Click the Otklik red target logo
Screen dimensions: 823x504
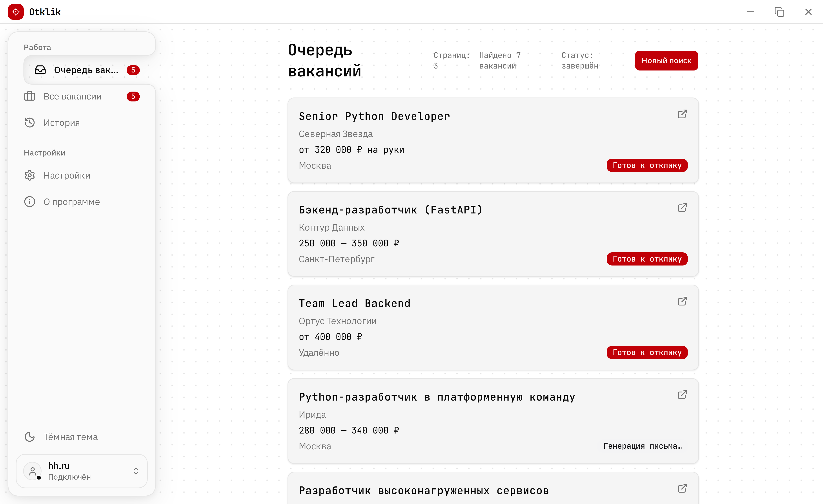pos(16,12)
